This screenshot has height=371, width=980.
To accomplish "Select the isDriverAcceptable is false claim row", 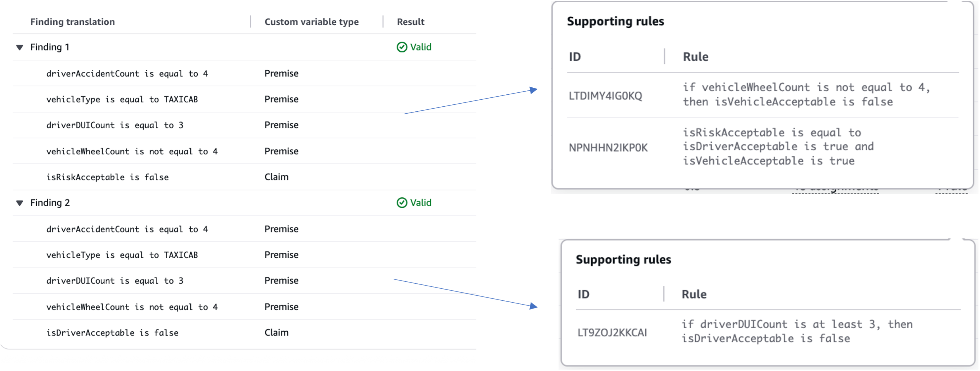I will point(112,332).
